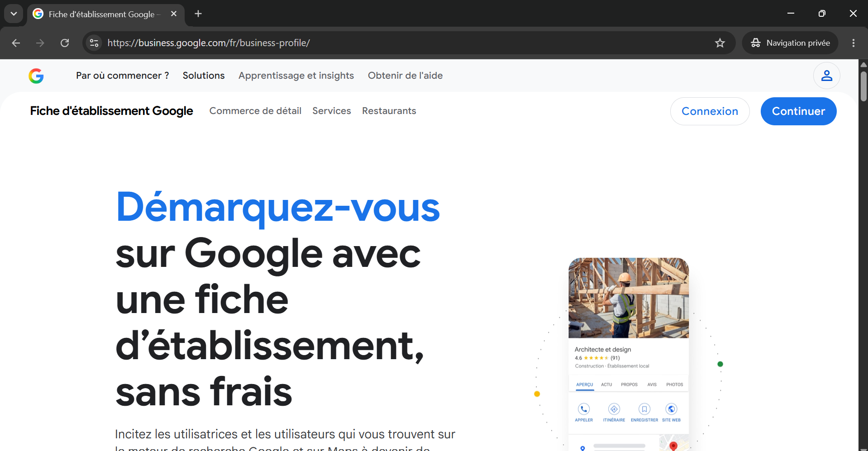Click the browser back arrow
Image resolution: width=868 pixels, height=451 pixels.
[16, 43]
